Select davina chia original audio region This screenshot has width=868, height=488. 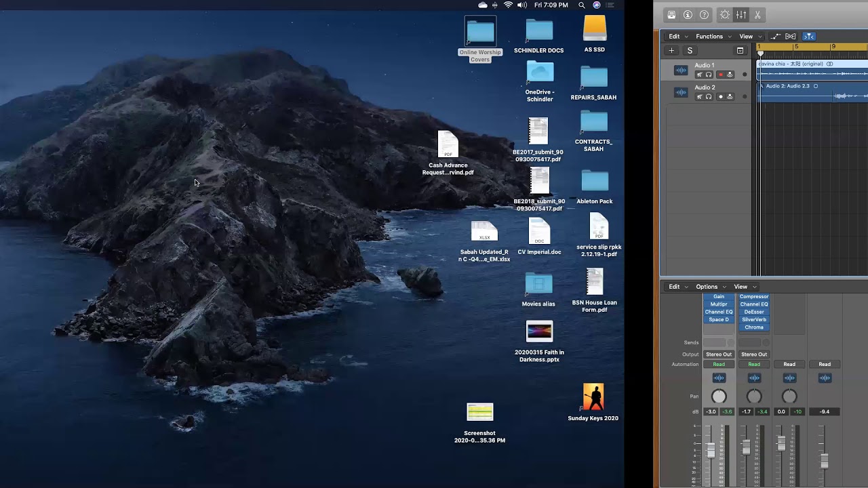[813, 68]
